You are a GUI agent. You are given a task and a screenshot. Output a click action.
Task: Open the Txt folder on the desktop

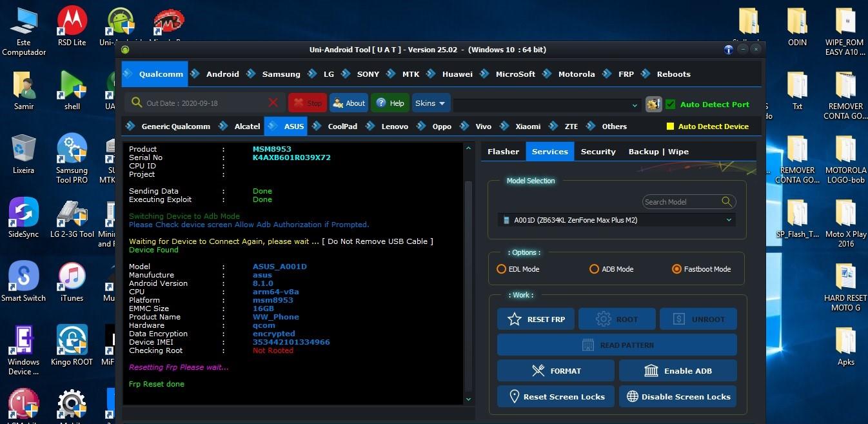[x=798, y=90]
